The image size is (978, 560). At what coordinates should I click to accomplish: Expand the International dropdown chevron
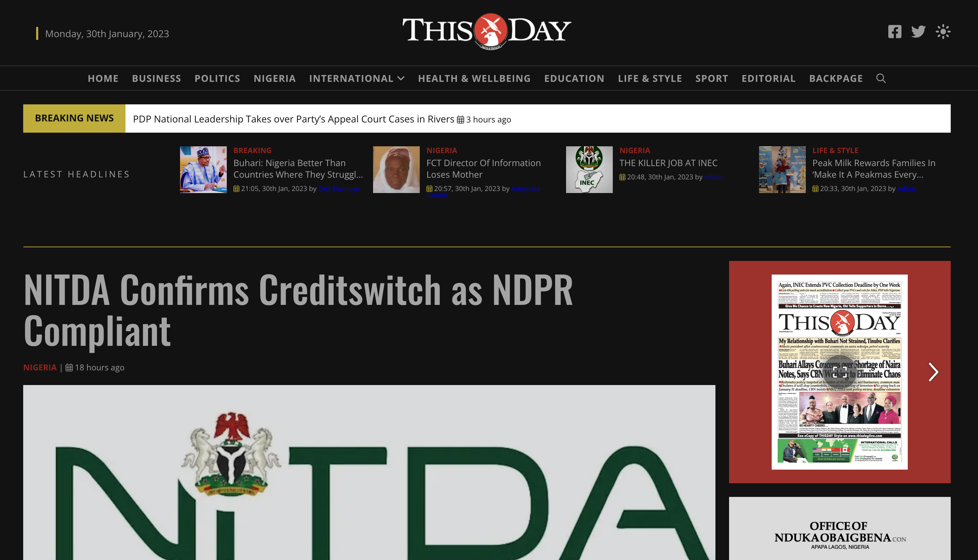tap(401, 78)
